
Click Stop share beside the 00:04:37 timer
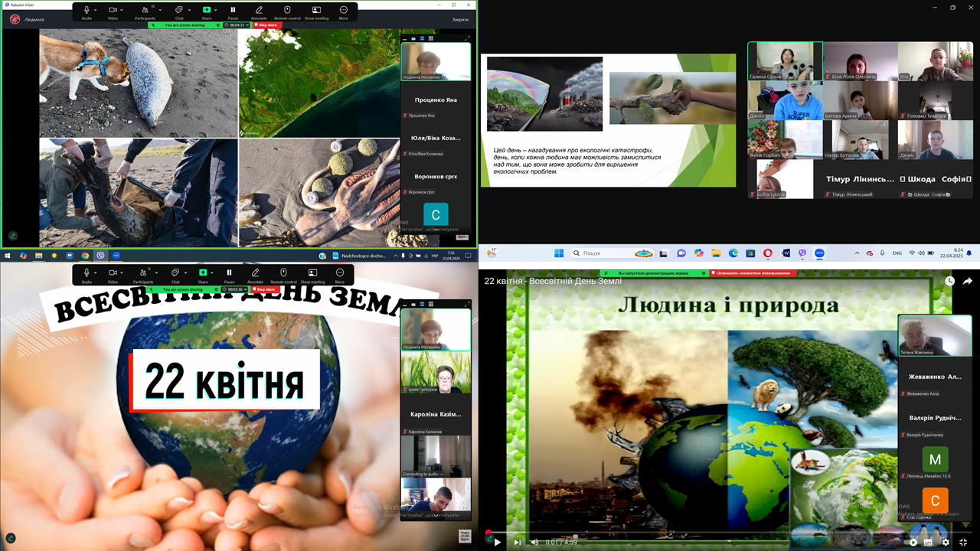pyautogui.click(x=266, y=25)
